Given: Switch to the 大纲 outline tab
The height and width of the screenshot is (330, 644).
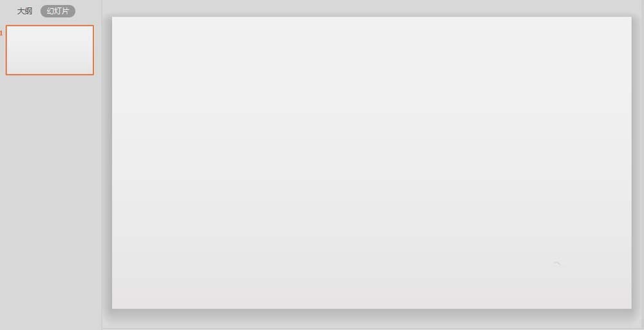Looking at the screenshot, I should [24, 11].
